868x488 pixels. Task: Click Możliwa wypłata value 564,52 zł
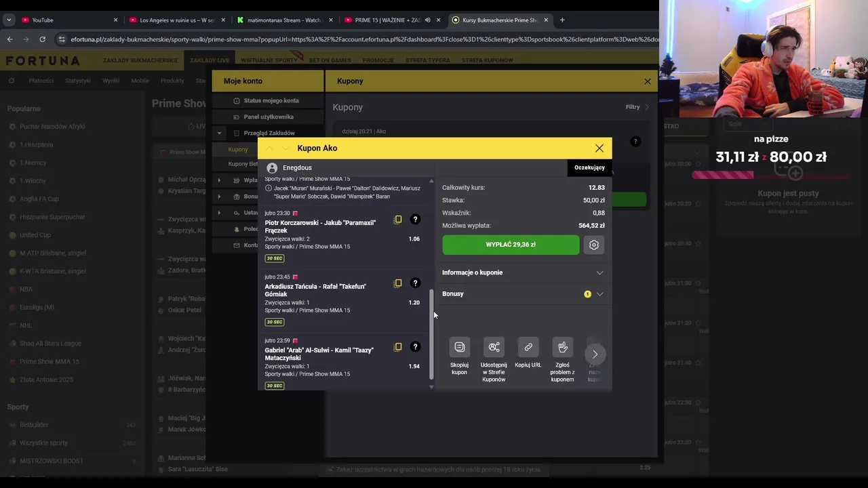pyautogui.click(x=591, y=226)
